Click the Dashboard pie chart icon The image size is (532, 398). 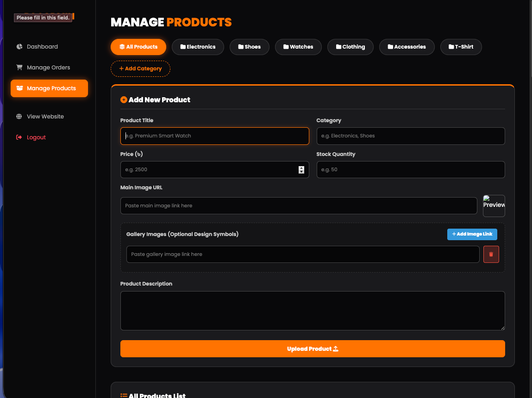[19, 47]
